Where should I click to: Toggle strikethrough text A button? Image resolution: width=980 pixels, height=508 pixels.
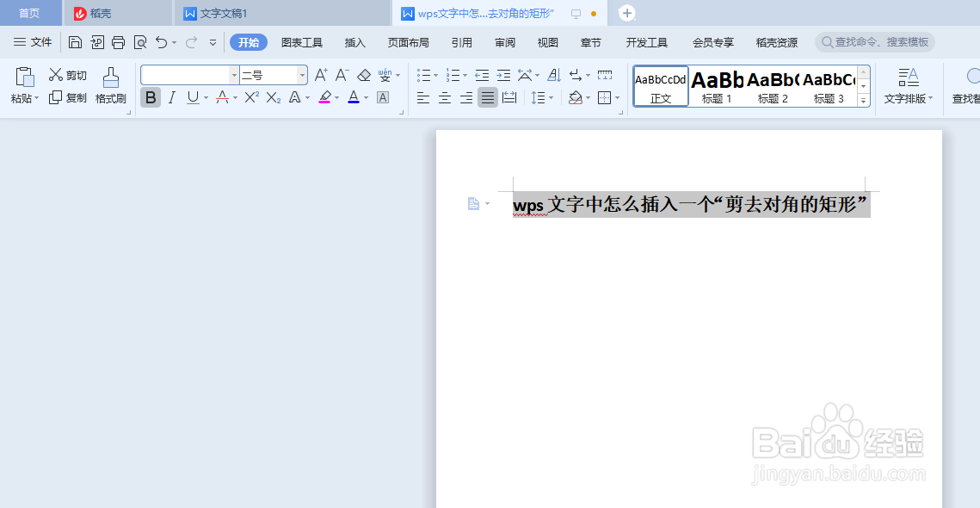click(222, 97)
